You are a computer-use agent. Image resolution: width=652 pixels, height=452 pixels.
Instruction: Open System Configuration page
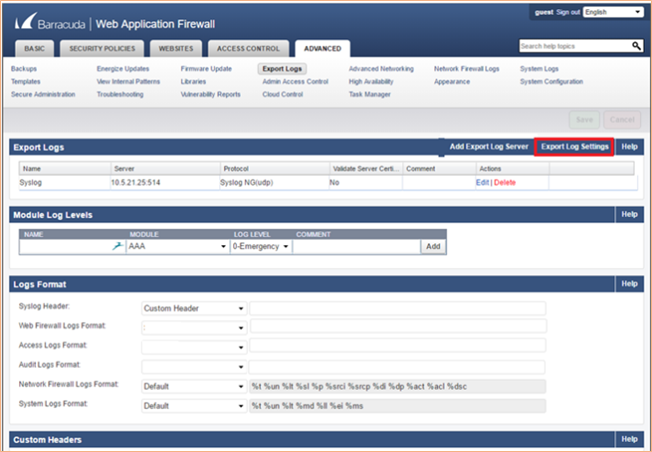(551, 82)
